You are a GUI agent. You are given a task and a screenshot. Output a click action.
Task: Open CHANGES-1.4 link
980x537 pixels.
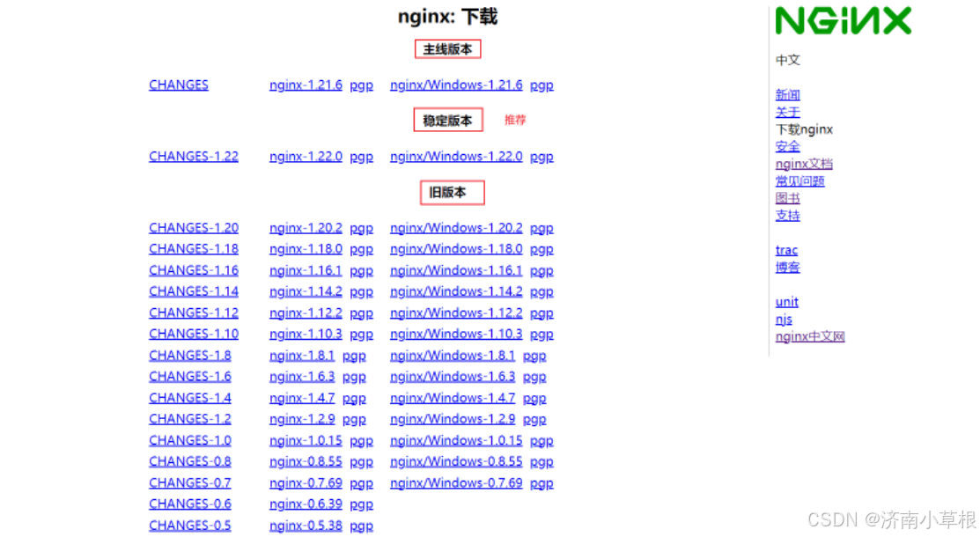(x=190, y=398)
